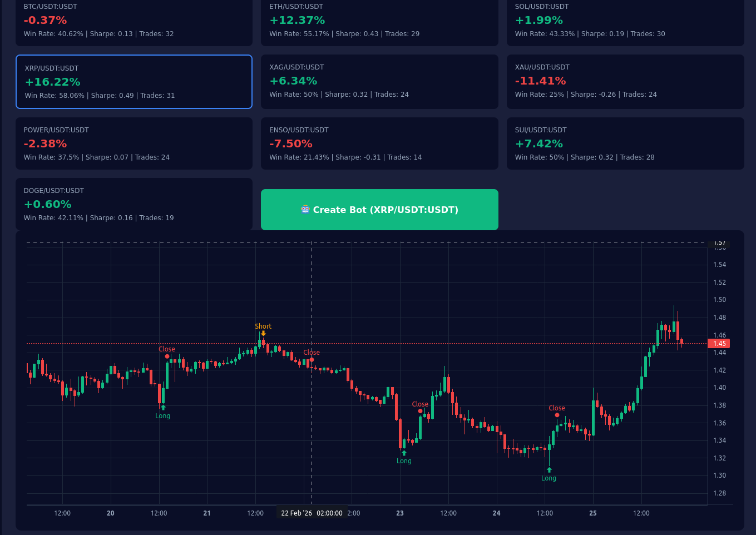Click the green Long arrow on Feb 24
The height and width of the screenshot is (535, 756).
point(549,470)
